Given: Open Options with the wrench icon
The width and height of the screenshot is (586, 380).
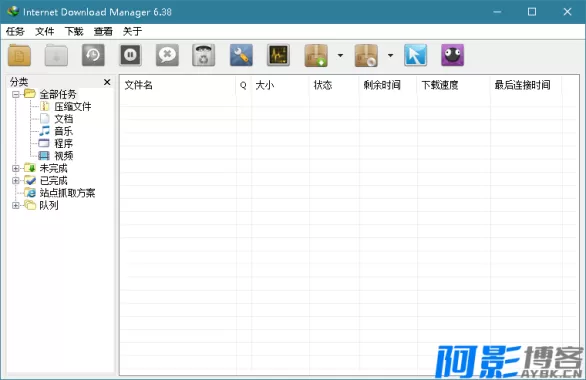Looking at the screenshot, I should pos(241,55).
